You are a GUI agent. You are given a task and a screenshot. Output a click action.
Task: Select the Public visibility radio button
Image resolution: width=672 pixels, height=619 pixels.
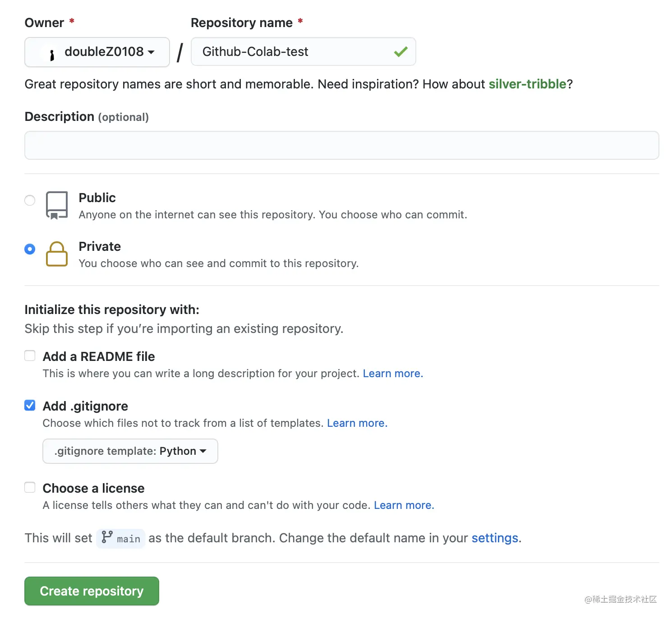coord(30,200)
